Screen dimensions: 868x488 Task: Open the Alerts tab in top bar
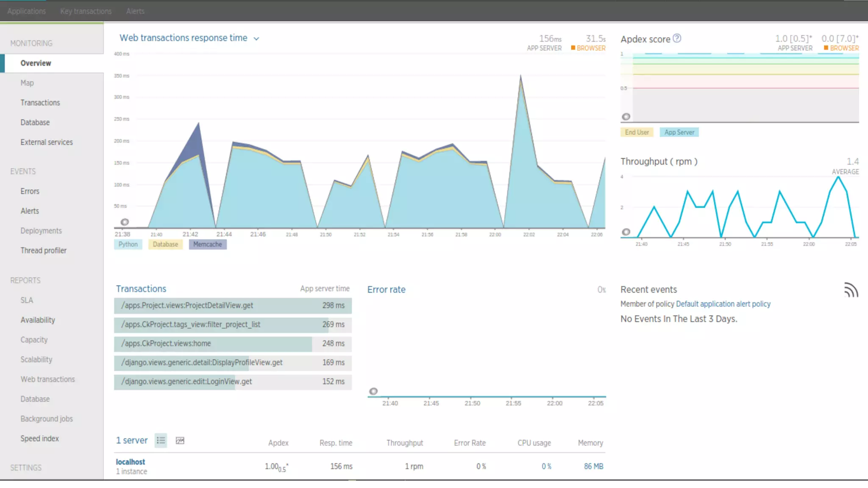coord(135,11)
